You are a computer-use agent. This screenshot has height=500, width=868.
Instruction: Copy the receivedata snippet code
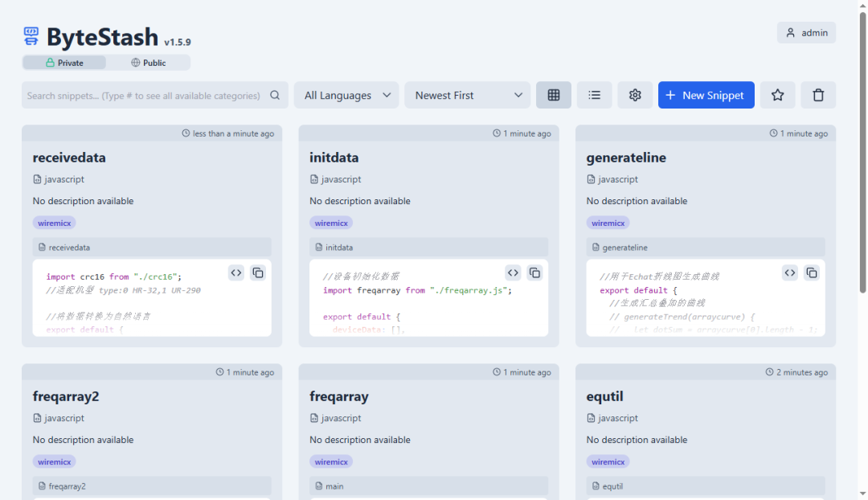pyautogui.click(x=258, y=273)
